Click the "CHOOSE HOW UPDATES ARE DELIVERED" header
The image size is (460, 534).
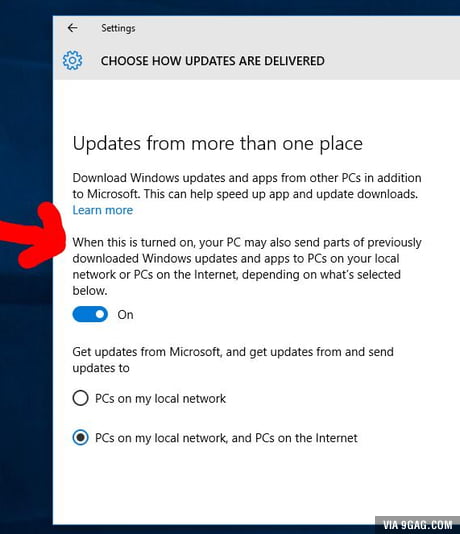(x=212, y=61)
